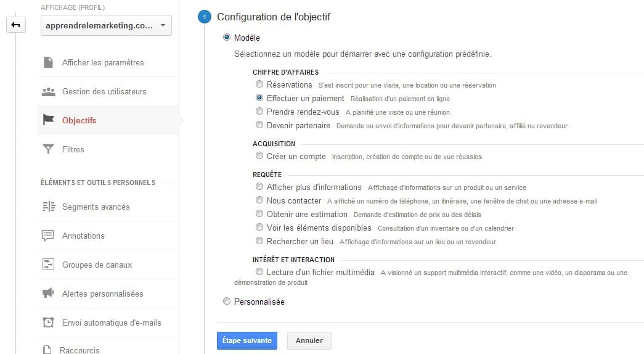Select Lecture d'un fichier multimédia option
Screen dimensions: 644x354
coord(259,272)
